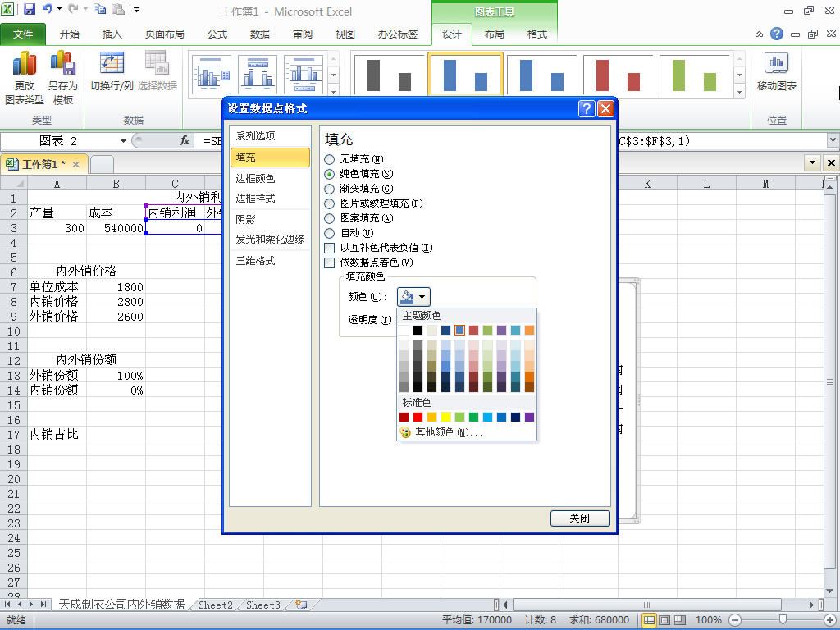The height and width of the screenshot is (630, 840).
Task: Pick black theme color swatch
Action: (418, 330)
